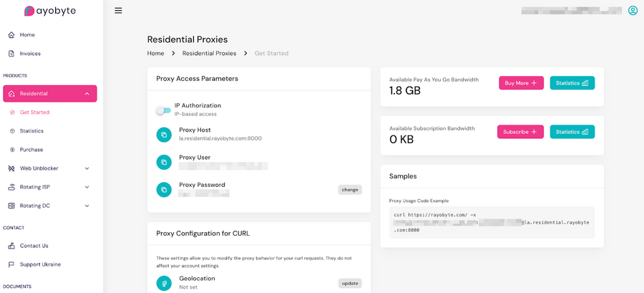Click the Contact Us icon
This screenshot has height=293, width=644.
point(11,246)
